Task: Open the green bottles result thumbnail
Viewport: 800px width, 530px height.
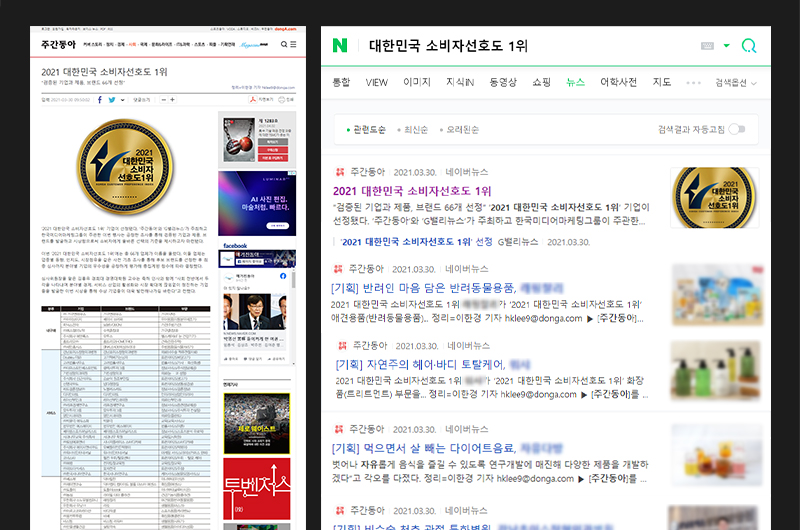Action: pos(716,371)
